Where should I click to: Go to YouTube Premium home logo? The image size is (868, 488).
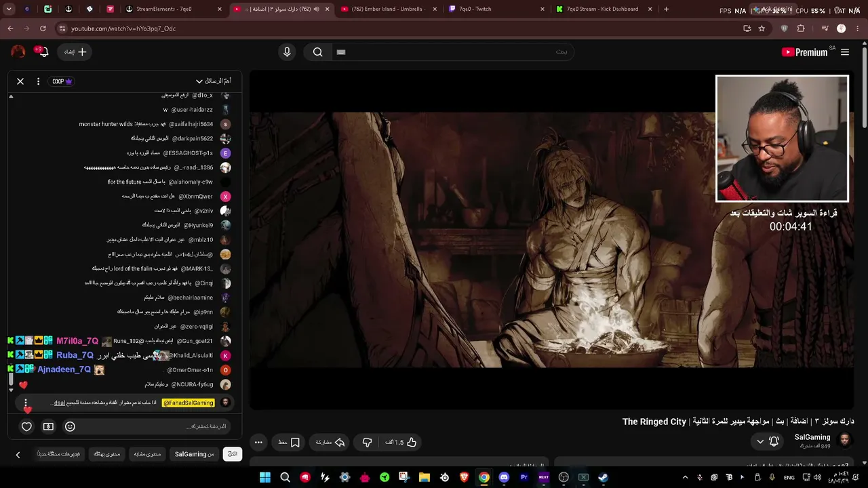[804, 52]
